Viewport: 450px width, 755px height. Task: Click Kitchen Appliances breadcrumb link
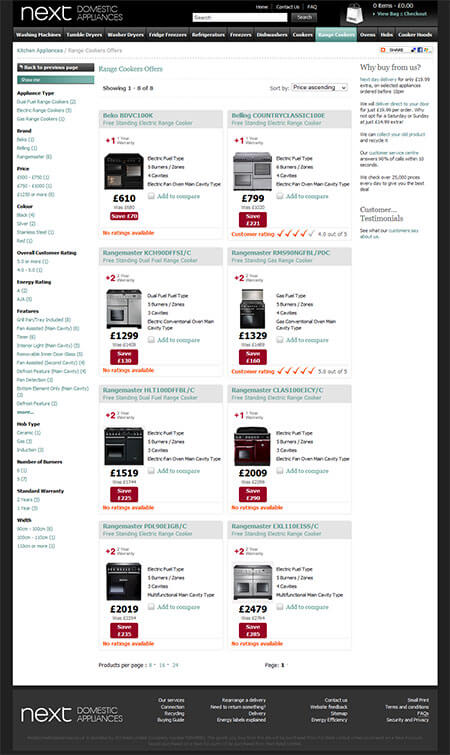(40, 51)
